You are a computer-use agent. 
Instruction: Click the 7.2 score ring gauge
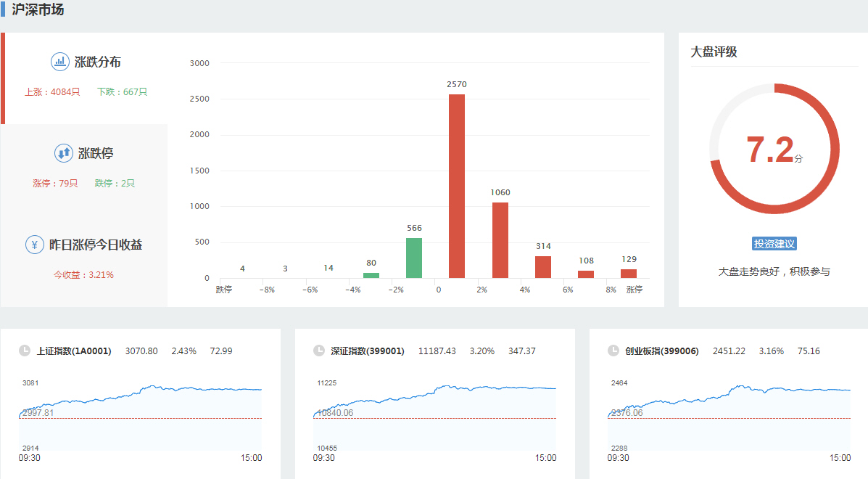774,149
